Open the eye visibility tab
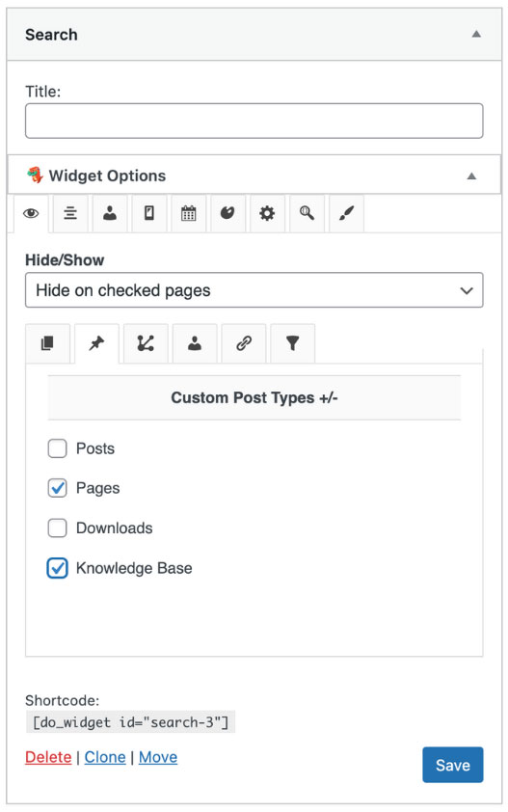The height and width of the screenshot is (812, 508). click(31, 213)
